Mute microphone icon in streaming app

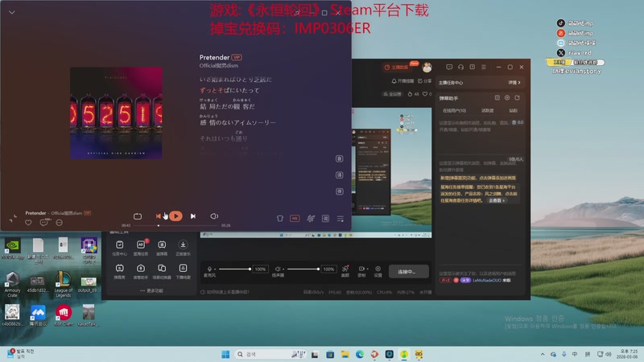click(x=209, y=269)
